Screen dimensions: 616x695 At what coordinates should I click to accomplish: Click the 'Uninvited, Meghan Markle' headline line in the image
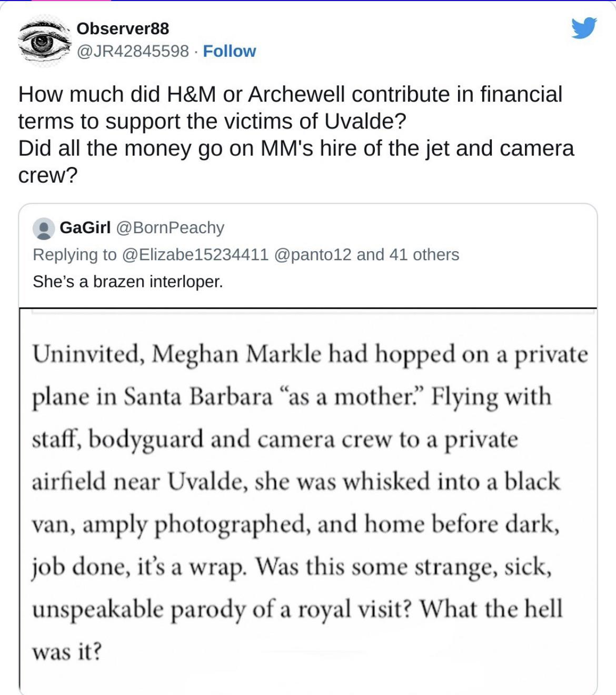tap(310, 354)
